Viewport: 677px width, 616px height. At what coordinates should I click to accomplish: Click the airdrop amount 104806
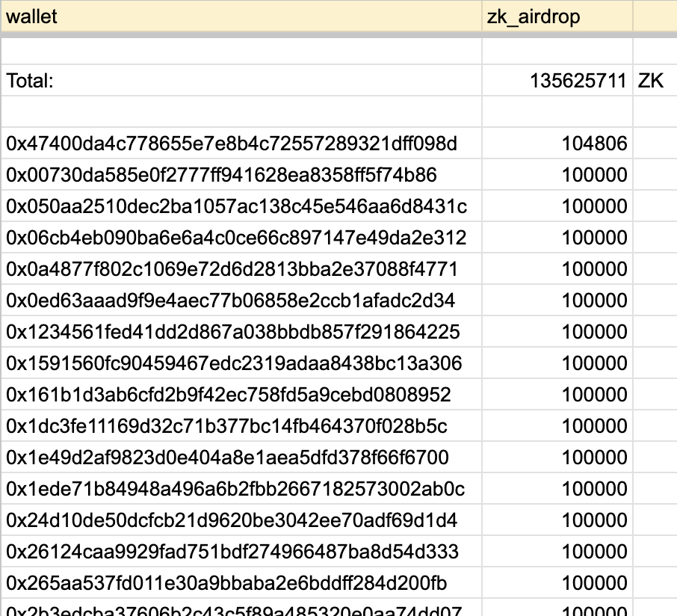click(x=557, y=143)
